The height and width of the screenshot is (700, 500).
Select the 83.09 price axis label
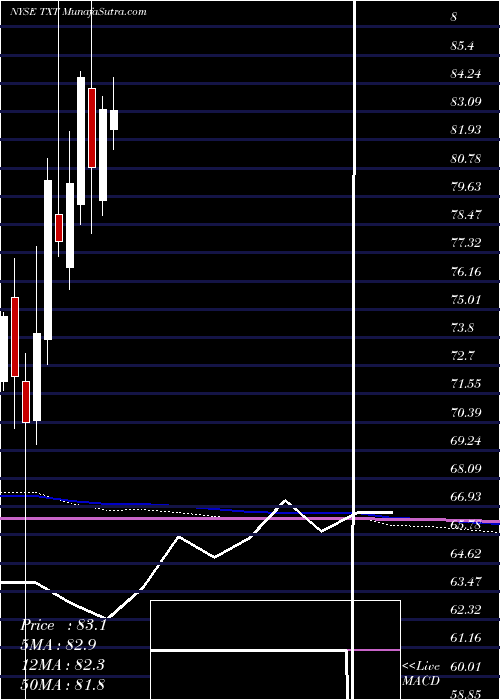point(466,102)
